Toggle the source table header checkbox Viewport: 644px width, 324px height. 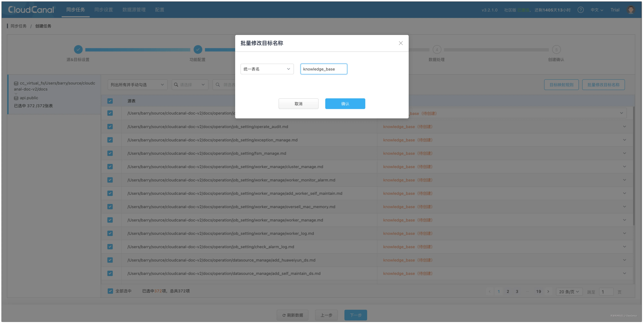(110, 101)
